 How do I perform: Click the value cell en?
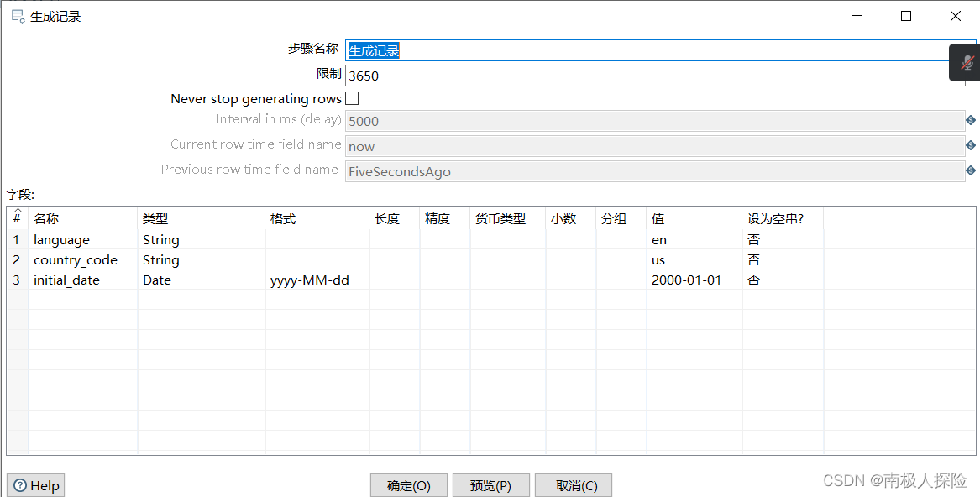click(x=694, y=240)
